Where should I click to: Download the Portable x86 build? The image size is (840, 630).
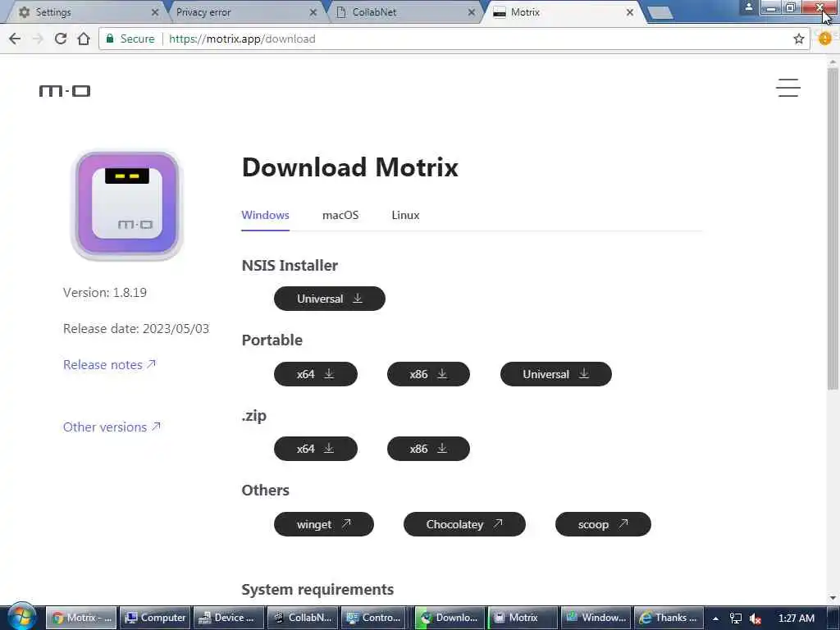428,374
